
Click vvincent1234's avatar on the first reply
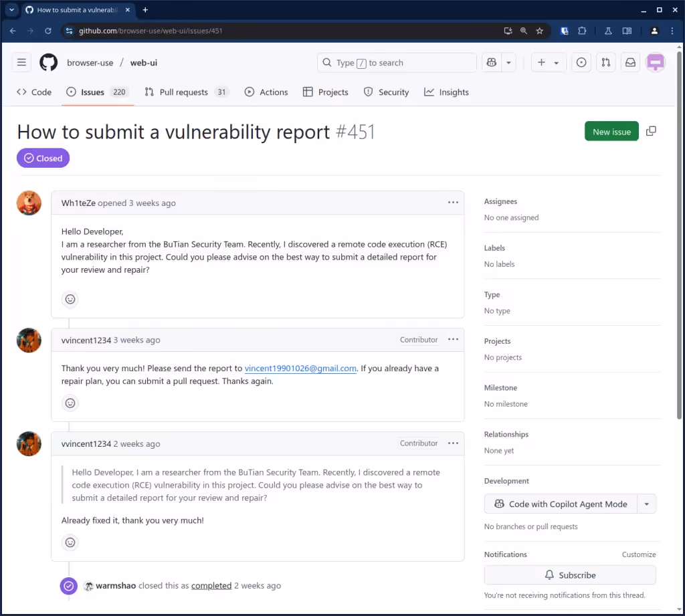[x=29, y=340]
